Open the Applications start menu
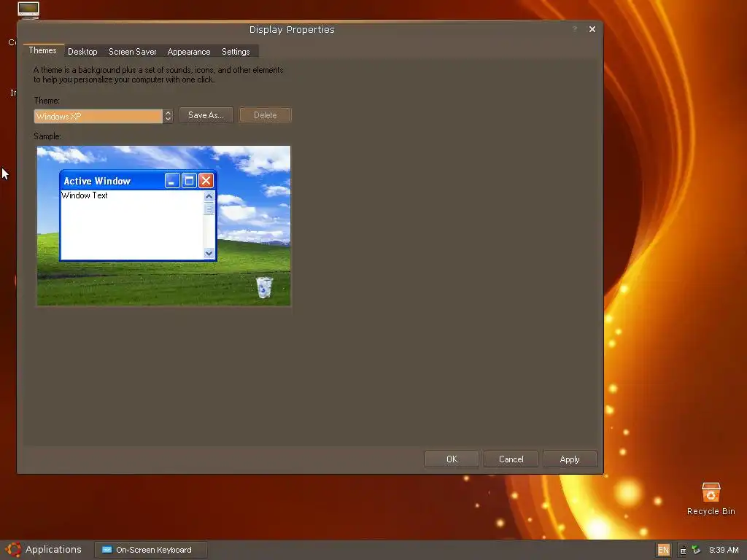 pos(44,550)
